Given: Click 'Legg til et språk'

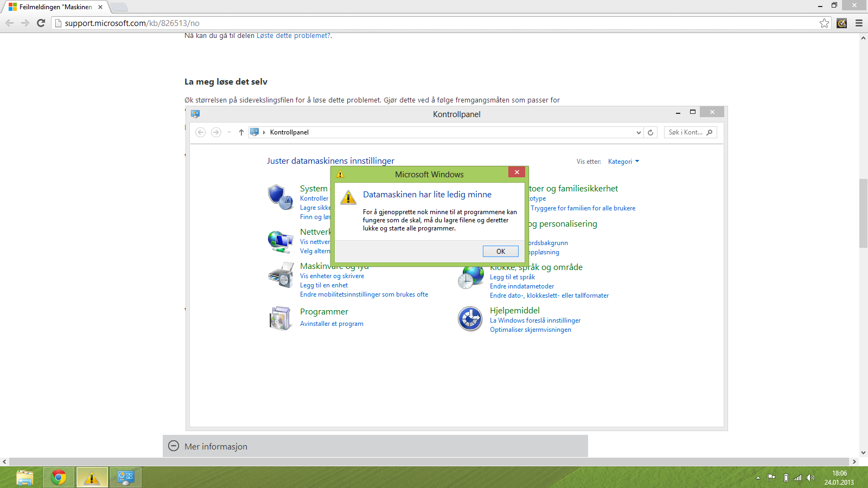Looking at the screenshot, I should pyautogui.click(x=512, y=277).
